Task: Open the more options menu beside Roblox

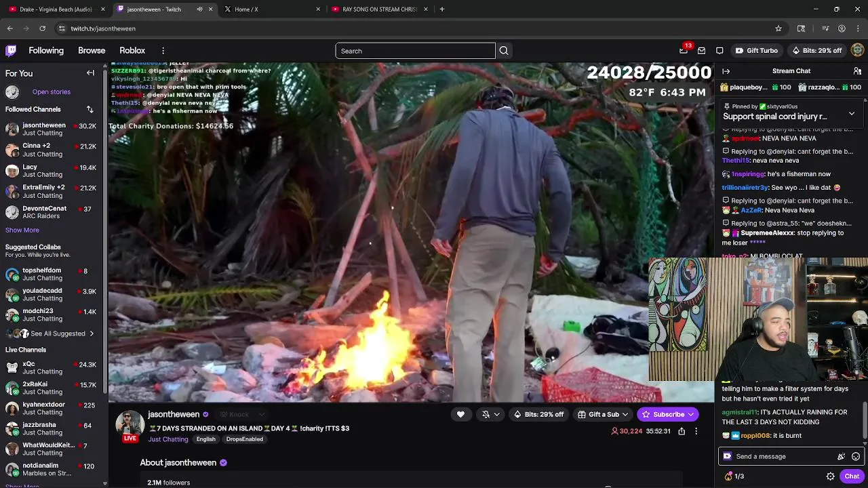Action: (163, 51)
